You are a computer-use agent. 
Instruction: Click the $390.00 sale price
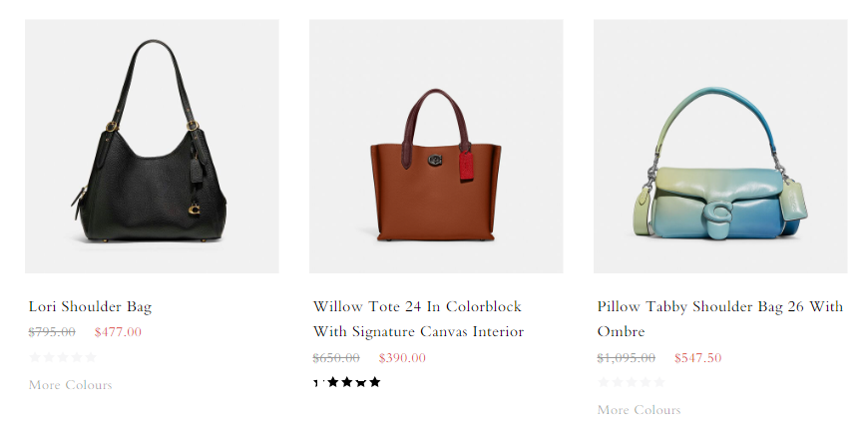point(402,358)
